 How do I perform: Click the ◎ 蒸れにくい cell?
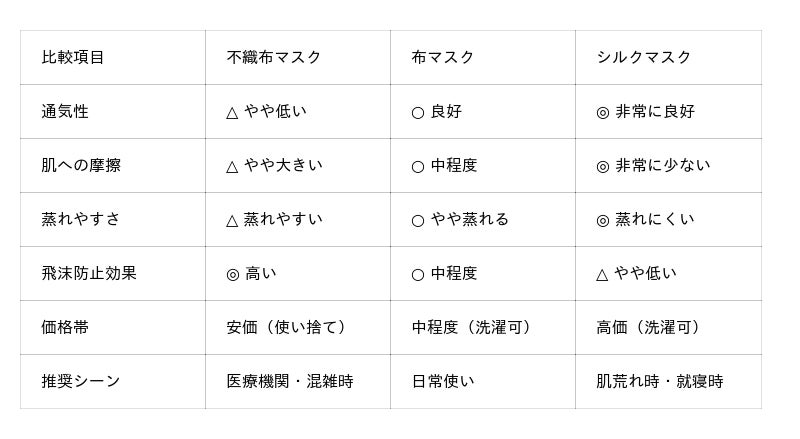point(645,219)
